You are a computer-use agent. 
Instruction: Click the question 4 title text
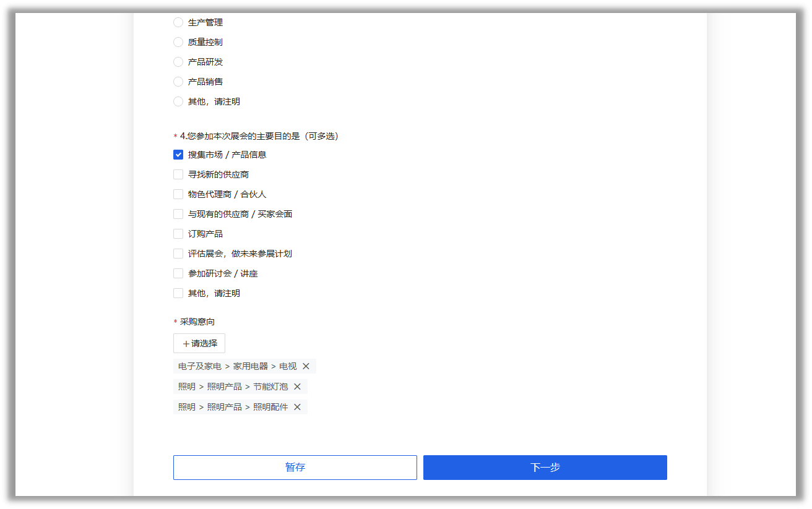point(259,136)
